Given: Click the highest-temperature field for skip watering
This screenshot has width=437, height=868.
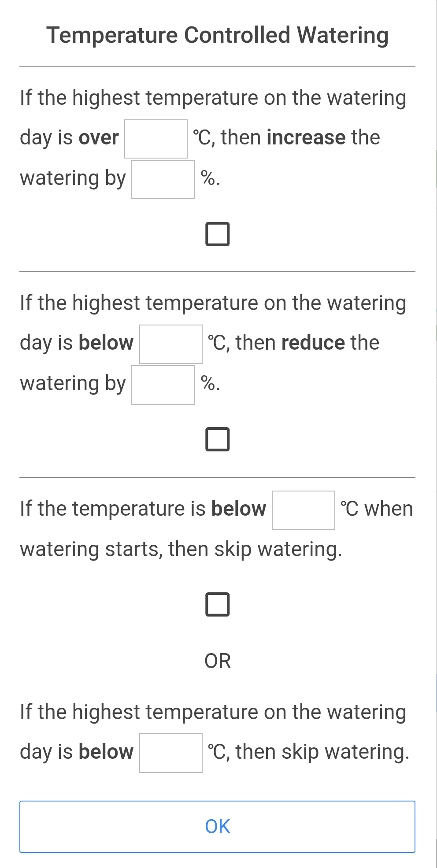Looking at the screenshot, I should click(171, 753).
